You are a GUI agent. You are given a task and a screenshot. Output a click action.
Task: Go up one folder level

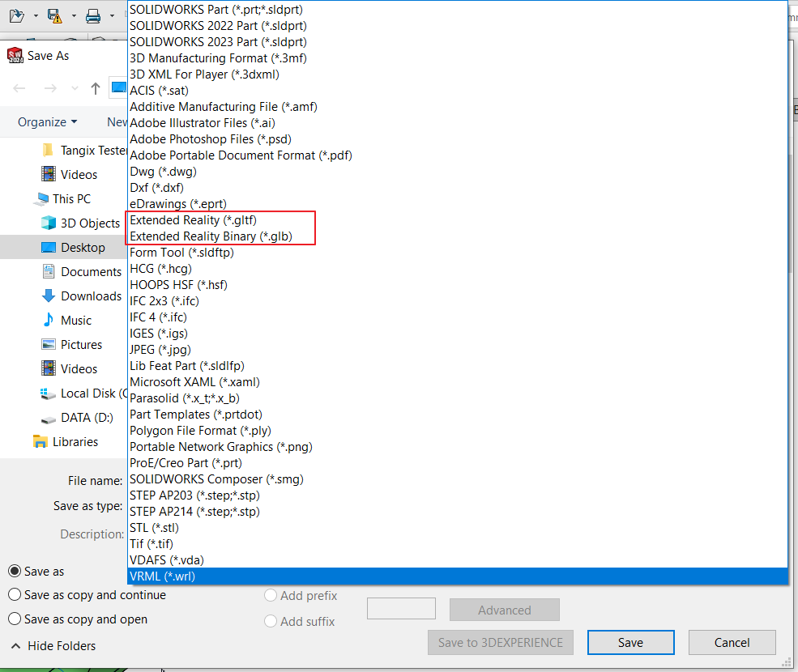[95, 88]
